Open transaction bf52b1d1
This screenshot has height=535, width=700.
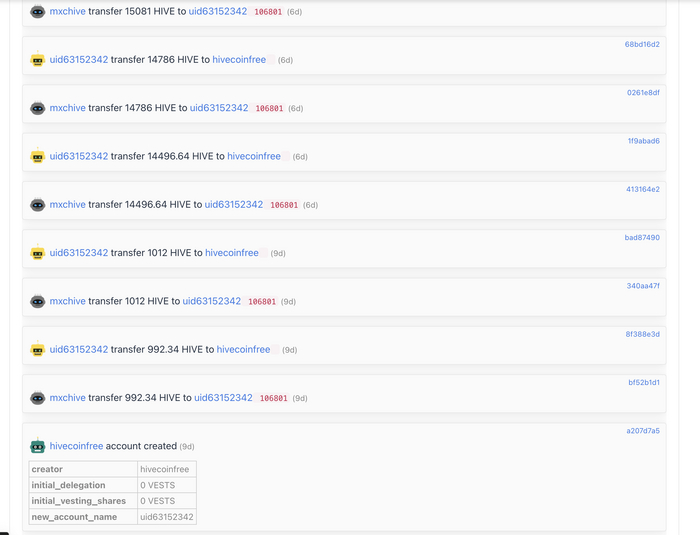644,382
